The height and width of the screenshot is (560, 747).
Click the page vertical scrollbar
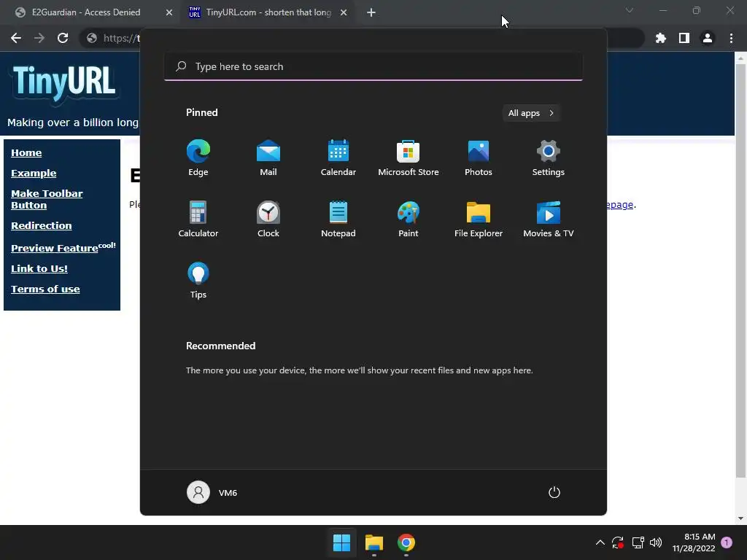tap(740, 271)
